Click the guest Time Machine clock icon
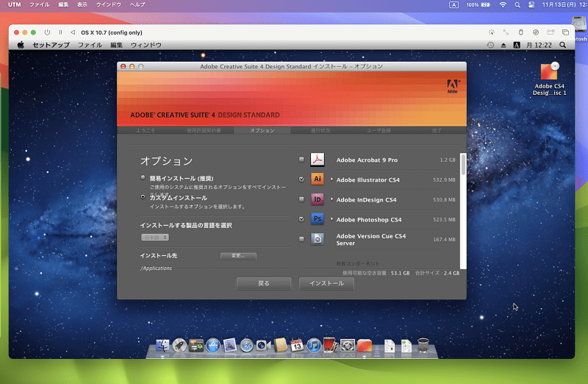Screen dimensions: 588x384 (x=490, y=45)
